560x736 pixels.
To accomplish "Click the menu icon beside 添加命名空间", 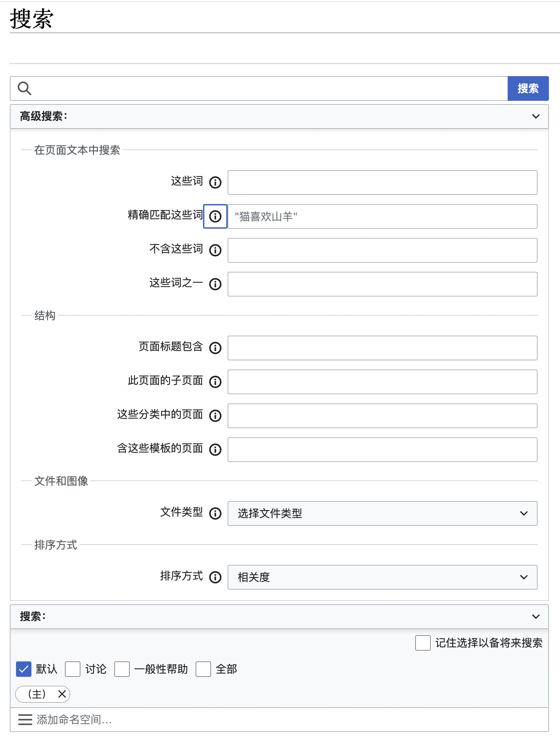I will (x=25, y=720).
